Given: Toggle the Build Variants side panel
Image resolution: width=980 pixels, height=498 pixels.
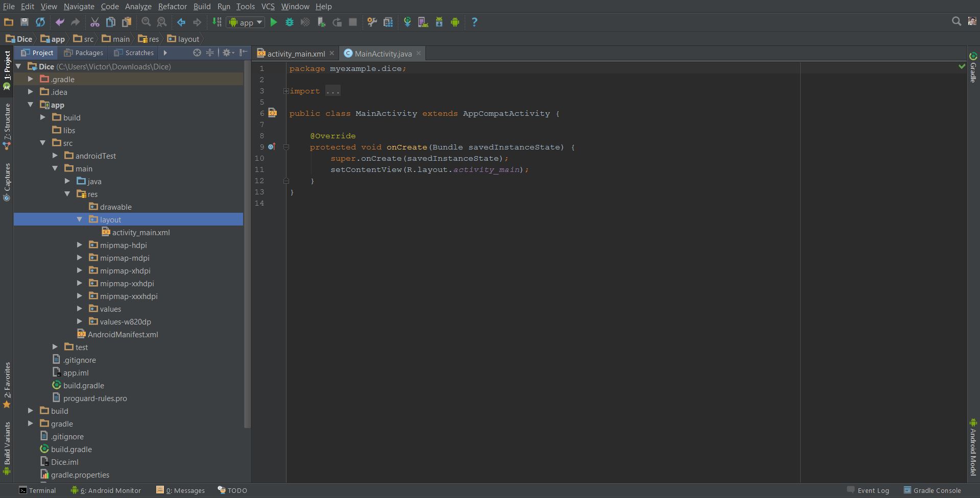Looking at the screenshot, I should tap(7, 448).
